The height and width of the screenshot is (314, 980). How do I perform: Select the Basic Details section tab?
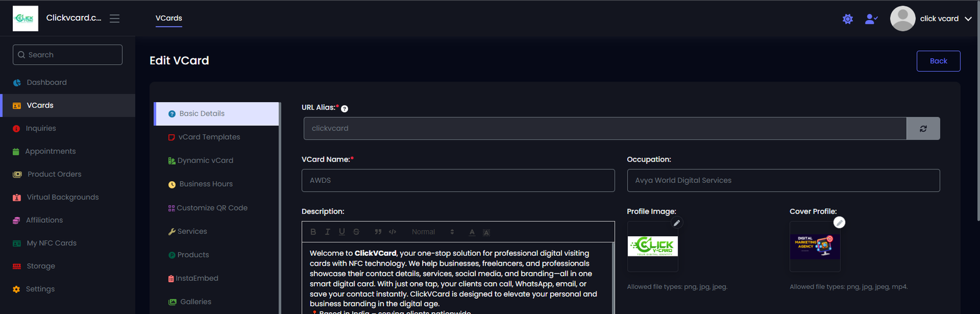click(x=217, y=114)
